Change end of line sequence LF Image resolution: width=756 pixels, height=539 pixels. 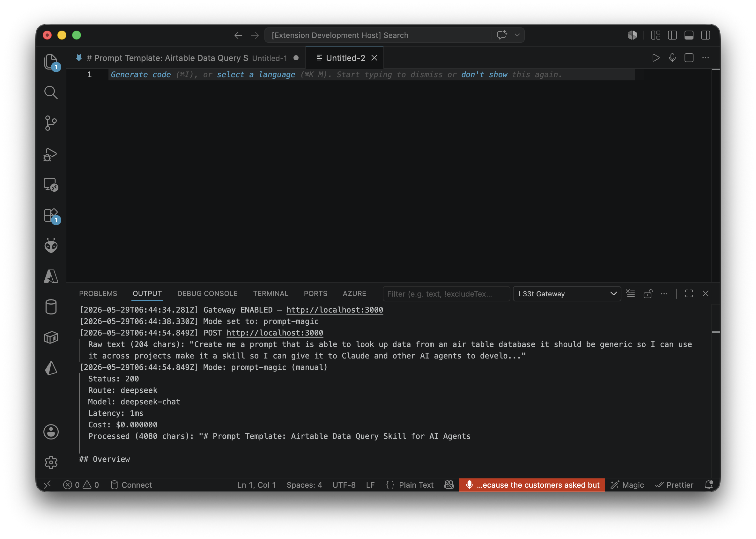click(x=370, y=485)
